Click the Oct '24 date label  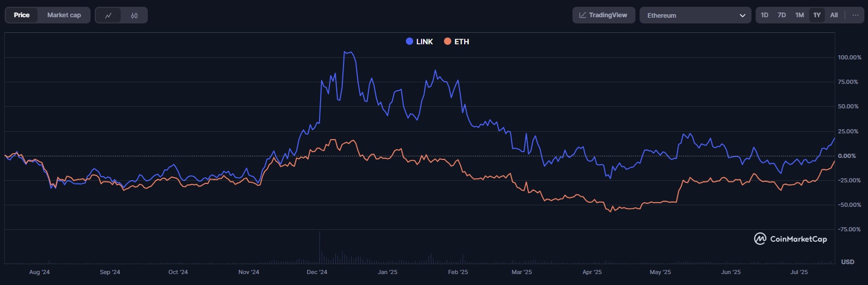(178, 272)
